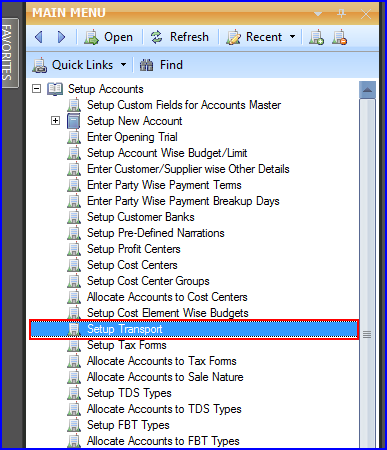Click the scrollbar up arrow
Viewport: 387px width, 450px height.
pos(367,90)
